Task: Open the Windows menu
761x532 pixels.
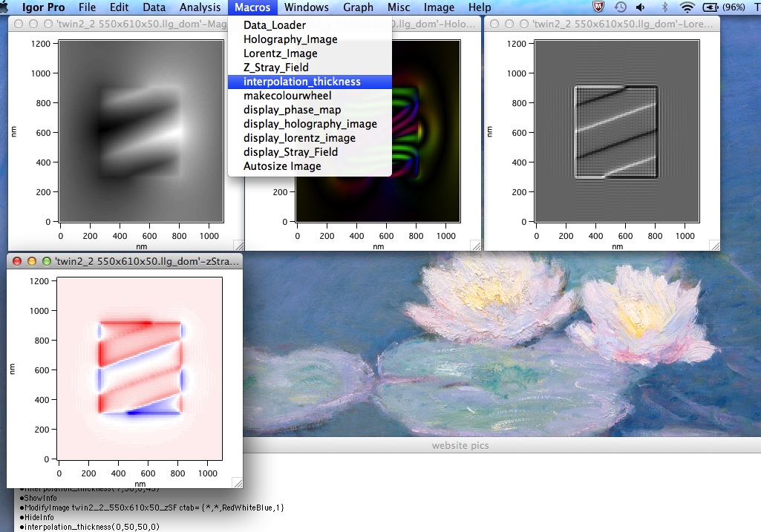Action: (x=306, y=7)
